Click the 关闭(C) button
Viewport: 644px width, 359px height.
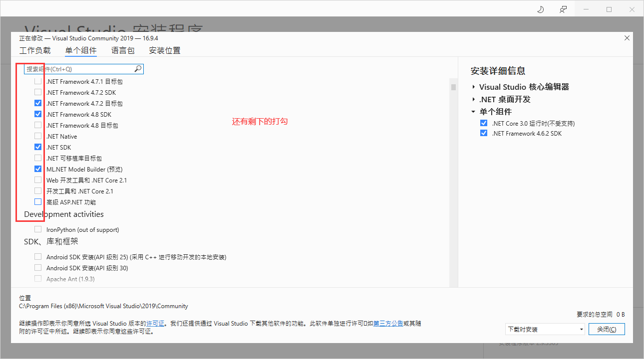[607, 329]
